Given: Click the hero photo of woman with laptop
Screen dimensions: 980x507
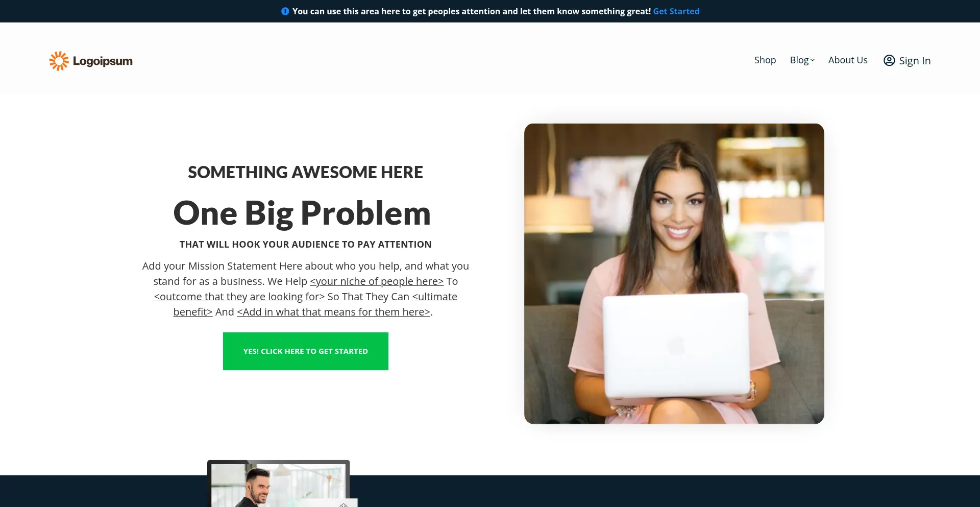Looking at the screenshot, I should pos(674,273).
